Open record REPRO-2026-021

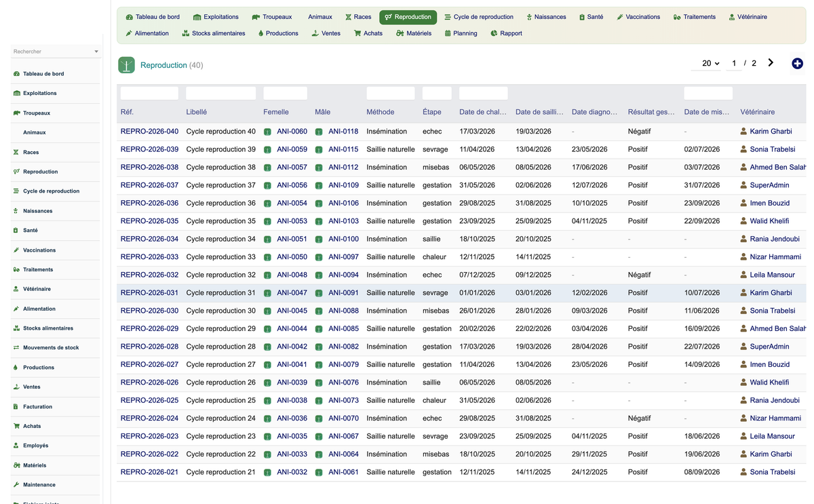pyautogui.click(x=149, y=472)
